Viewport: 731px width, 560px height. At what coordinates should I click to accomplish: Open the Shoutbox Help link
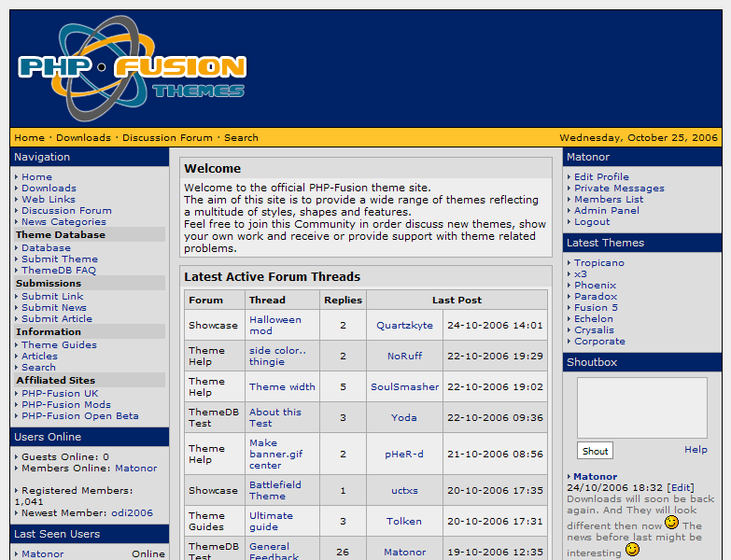pyautogui.click(x=696, y=450)
